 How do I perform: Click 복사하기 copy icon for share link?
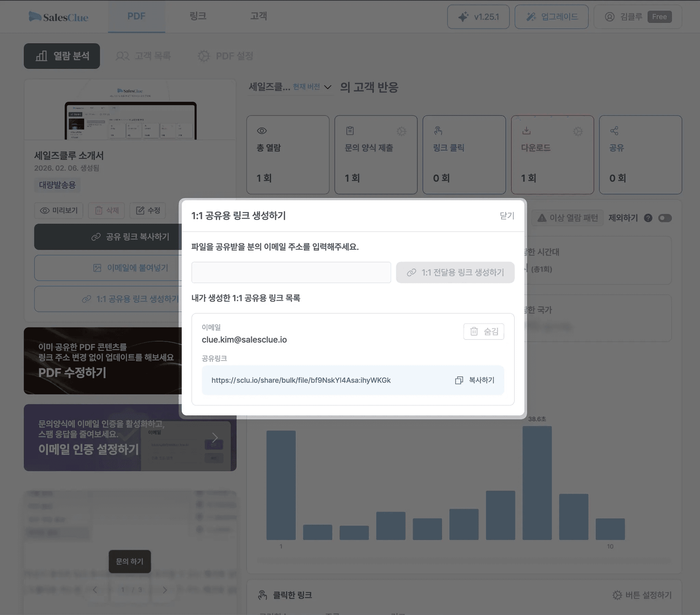point(459,380)
